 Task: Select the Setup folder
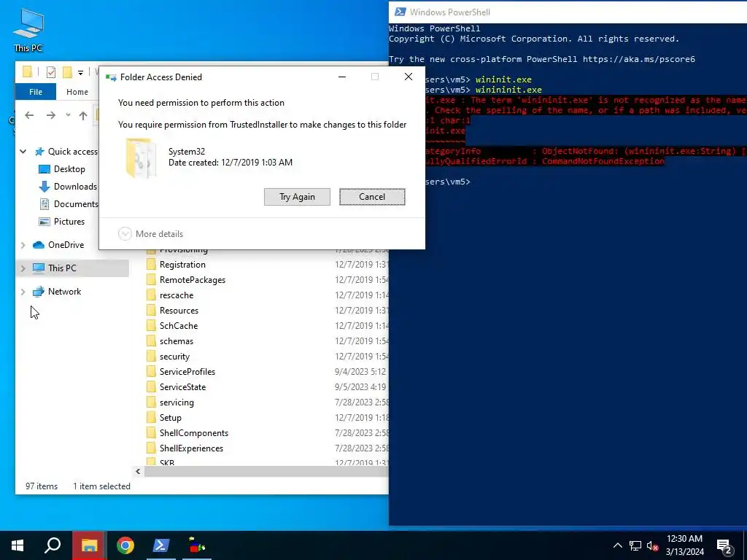click(171, 418)
